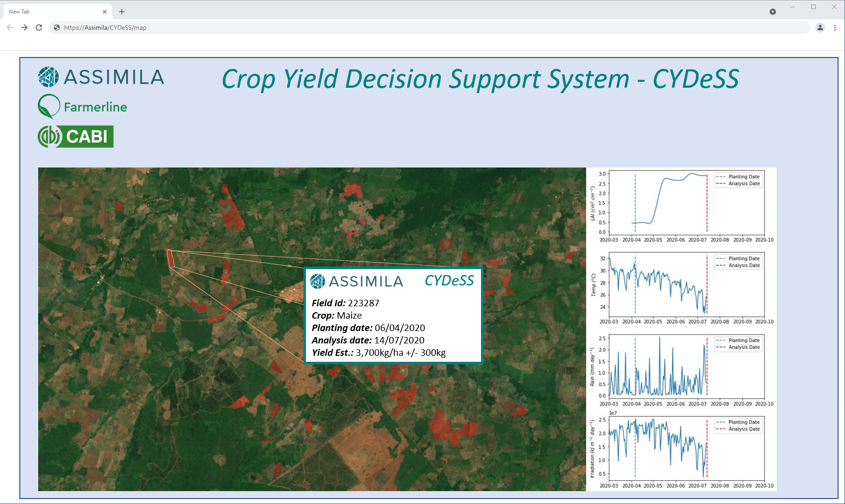Open the browser three-dot menu
This screenshot has height=504, width=845.
click(835, 28)
